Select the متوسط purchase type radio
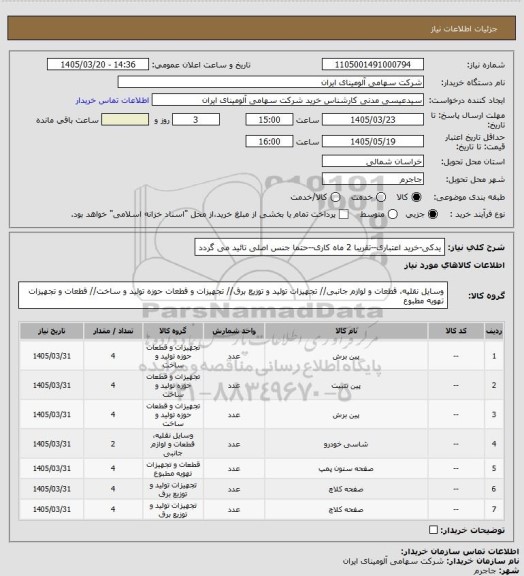This screenshot has height=576, width=524. point(393,214)
